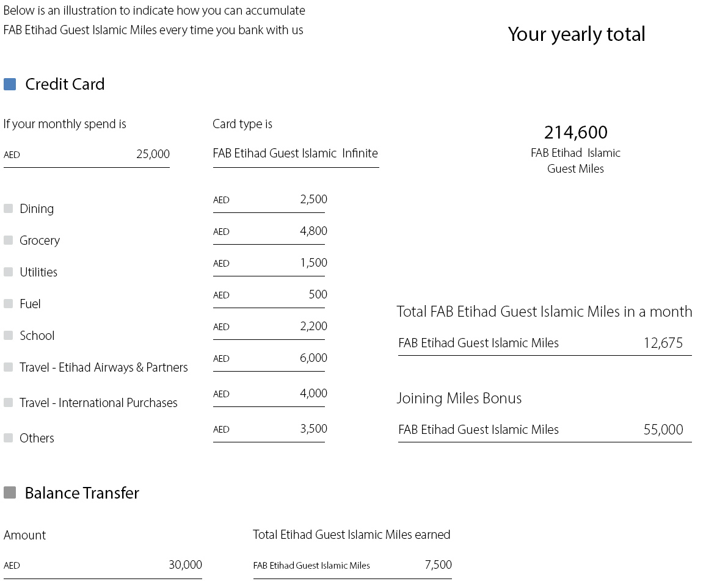Open the card type FAB Etihad Guest Islamic Infinite field
This screenshot has height=584, width=728.
tap(296, 154)
